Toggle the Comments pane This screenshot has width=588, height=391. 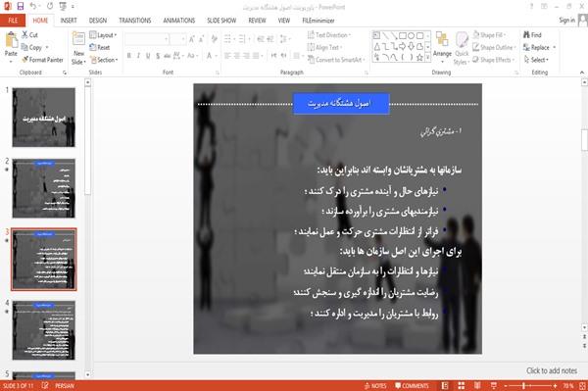tap(412, 385)
